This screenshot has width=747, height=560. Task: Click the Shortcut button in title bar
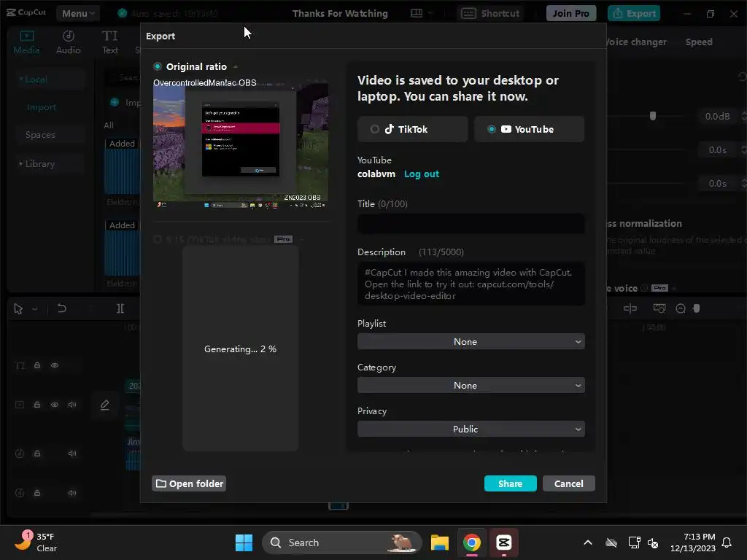490,13
